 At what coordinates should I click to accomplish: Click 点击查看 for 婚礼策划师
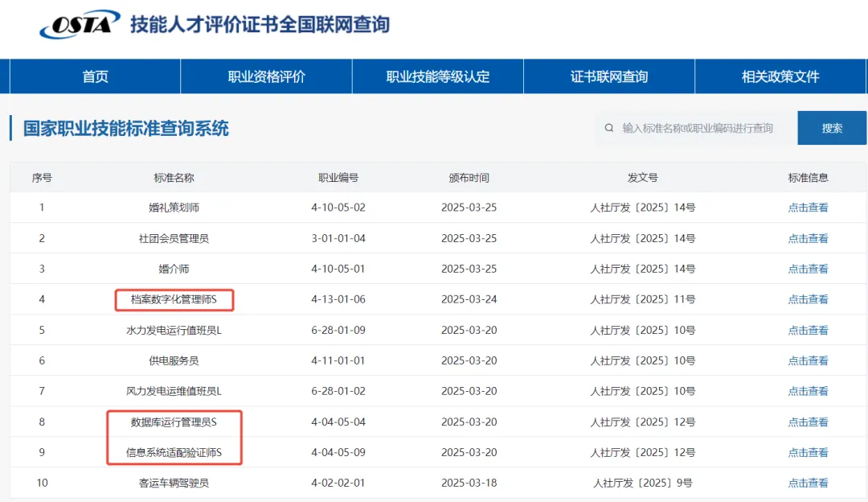tap(808, 208)
